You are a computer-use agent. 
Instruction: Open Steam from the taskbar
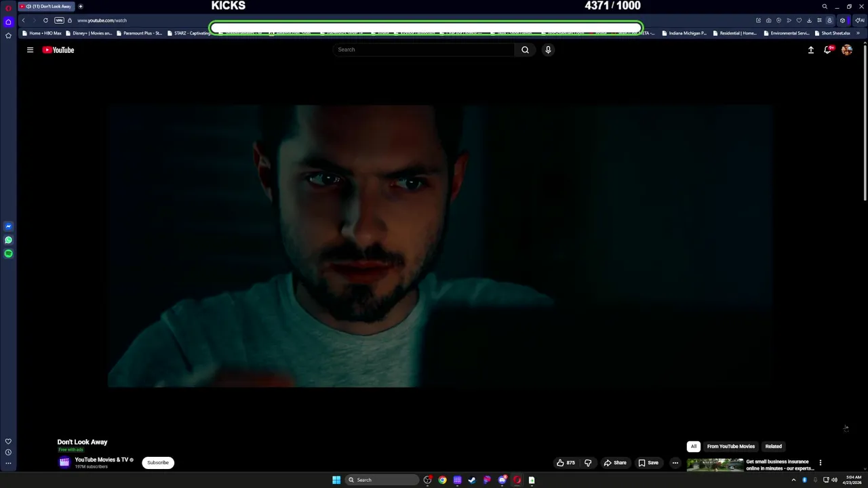tap(472, 480)
